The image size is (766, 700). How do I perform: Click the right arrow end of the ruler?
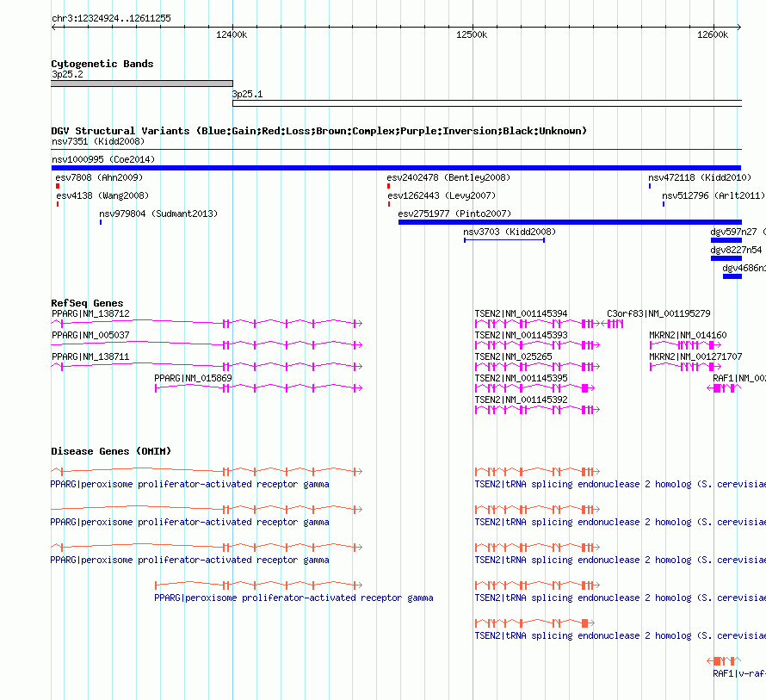[738, 27]
